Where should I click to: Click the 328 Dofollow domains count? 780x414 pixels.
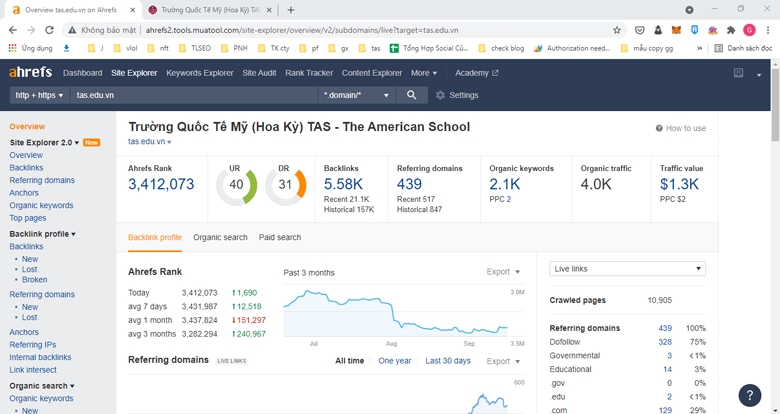[x=665, y=342]
